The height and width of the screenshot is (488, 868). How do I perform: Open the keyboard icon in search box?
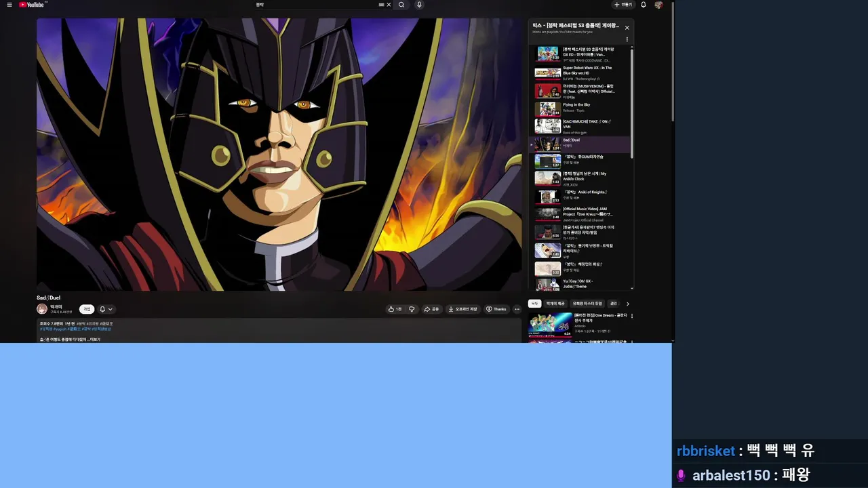(381, 5)
